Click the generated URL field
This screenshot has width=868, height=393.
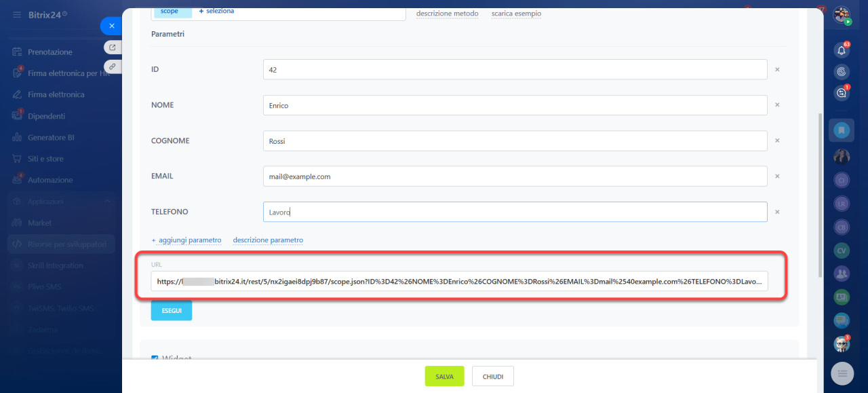click(459, 281)
